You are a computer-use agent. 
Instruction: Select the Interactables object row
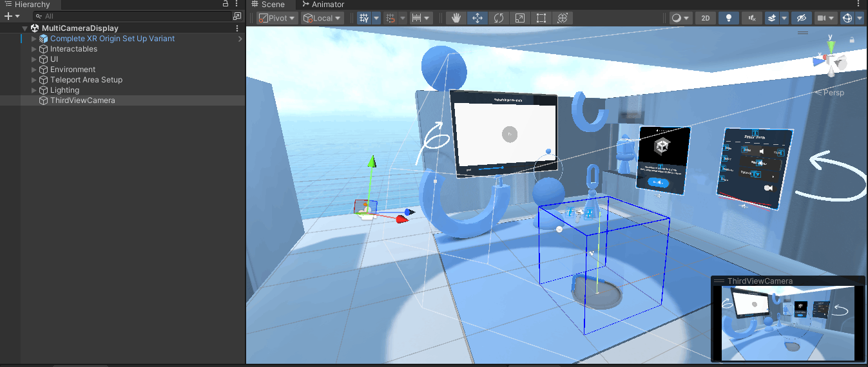point(122,49)
